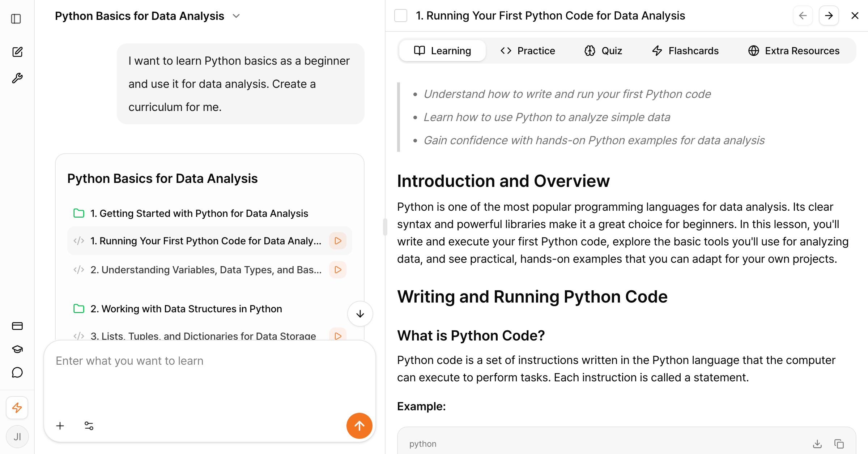Open the Flashcards tab
Image resolution: width=868 pixels, height=454 pixels.
(685, 51)
